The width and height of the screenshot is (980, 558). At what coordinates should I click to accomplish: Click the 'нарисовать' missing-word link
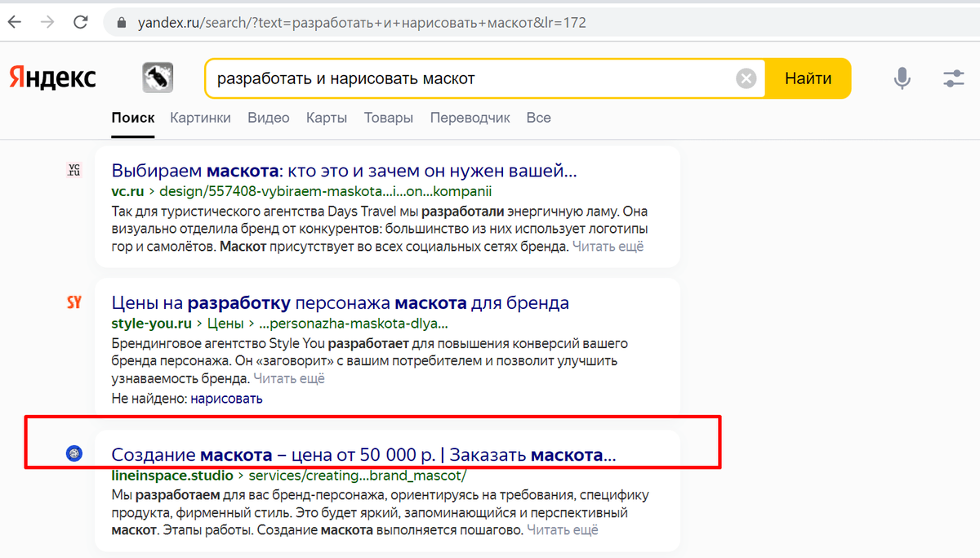click(x=228, y=399)
